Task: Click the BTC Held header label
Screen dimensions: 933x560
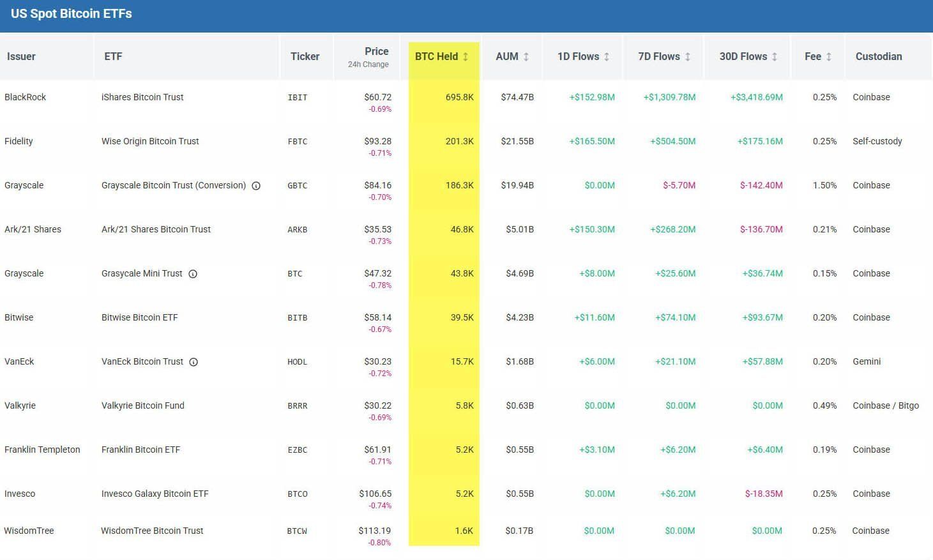Action: click(x=436, y=56)
